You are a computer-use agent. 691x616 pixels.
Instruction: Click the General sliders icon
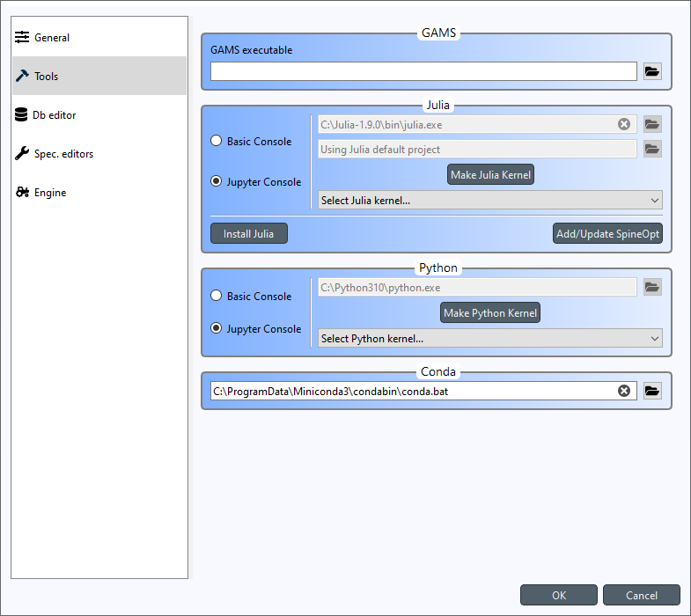[x=22, y=38]
